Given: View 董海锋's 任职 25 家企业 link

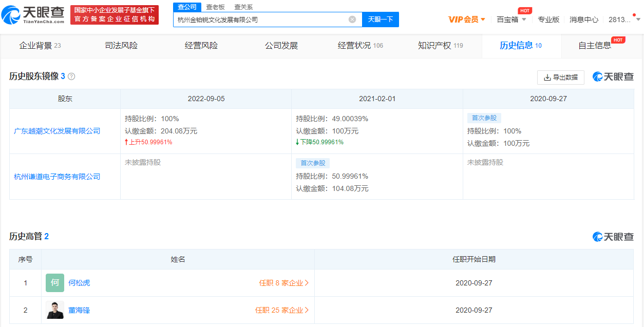Looking at the screenshot, I should (282, 310).
